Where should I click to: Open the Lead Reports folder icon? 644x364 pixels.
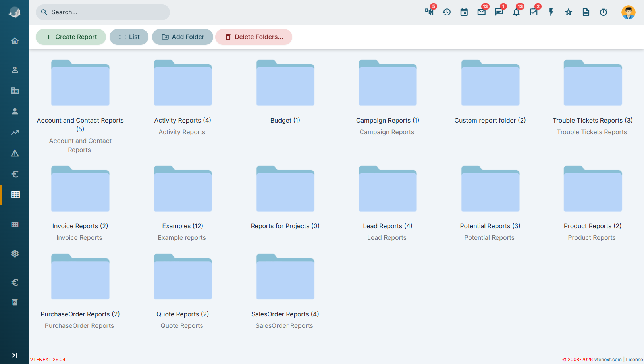(388, 189)
